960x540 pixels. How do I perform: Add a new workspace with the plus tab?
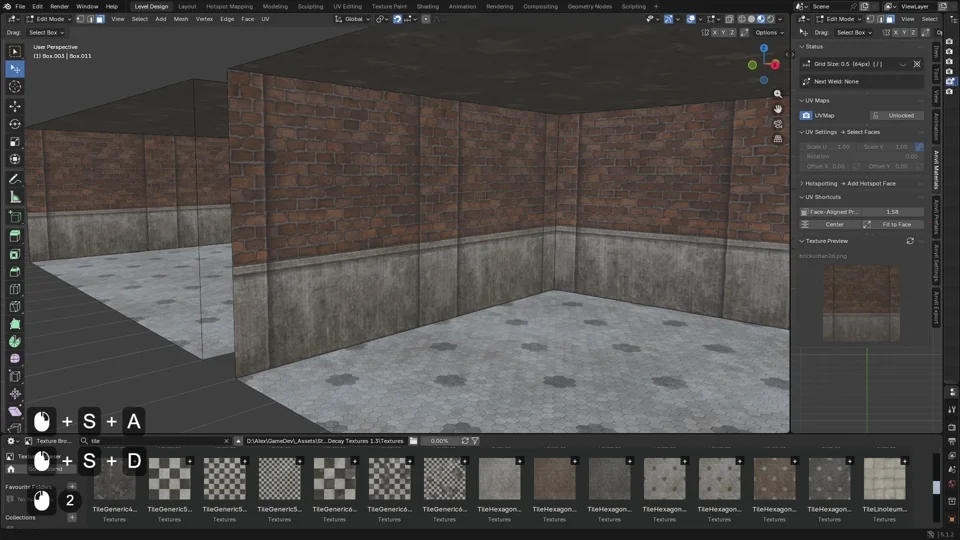pos(656,6)
